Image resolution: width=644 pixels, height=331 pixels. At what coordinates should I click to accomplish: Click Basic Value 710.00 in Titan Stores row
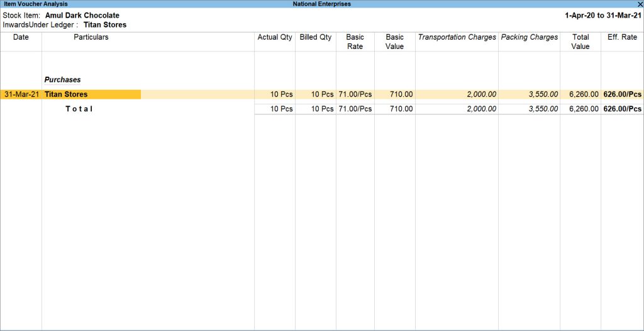[x=401, y=94]
